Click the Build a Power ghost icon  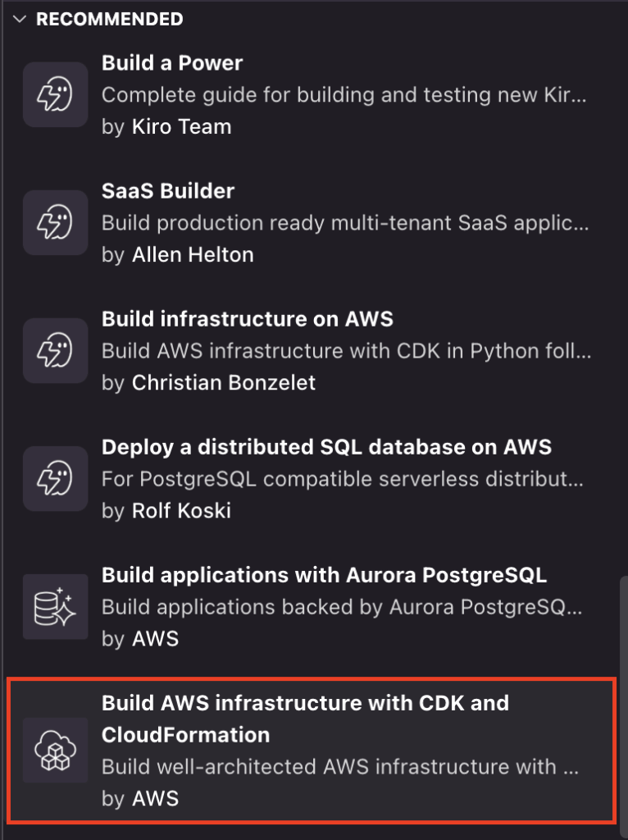56,94
